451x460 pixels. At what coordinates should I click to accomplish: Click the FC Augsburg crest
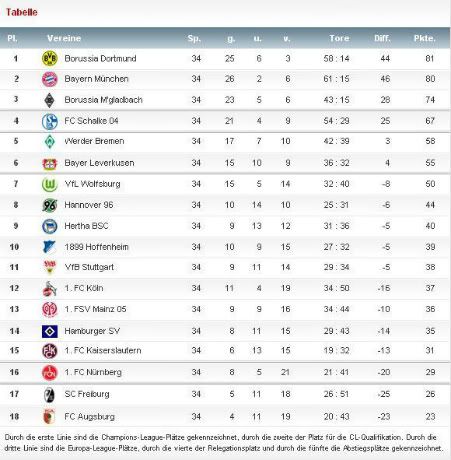tap(49, 416)
